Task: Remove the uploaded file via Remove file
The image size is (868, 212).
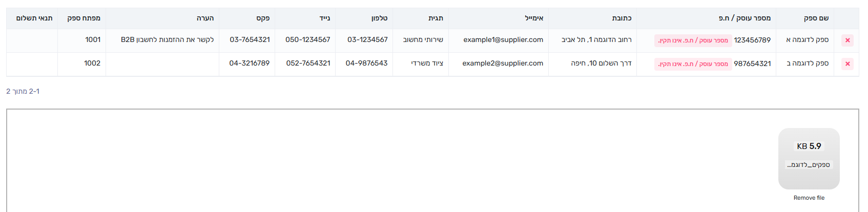Action: [809, 198]
